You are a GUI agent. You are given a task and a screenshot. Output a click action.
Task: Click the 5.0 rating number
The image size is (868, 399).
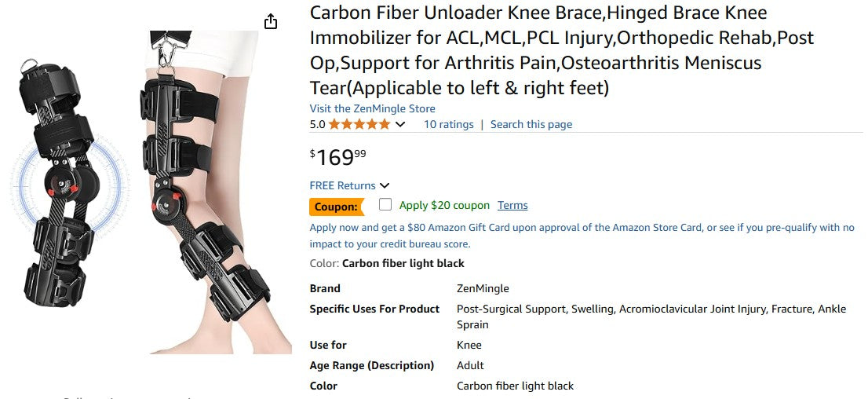click(317, 124)
